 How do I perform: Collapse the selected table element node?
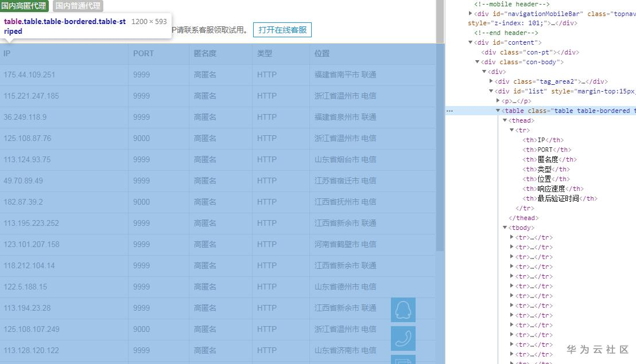tap(497, 111)
